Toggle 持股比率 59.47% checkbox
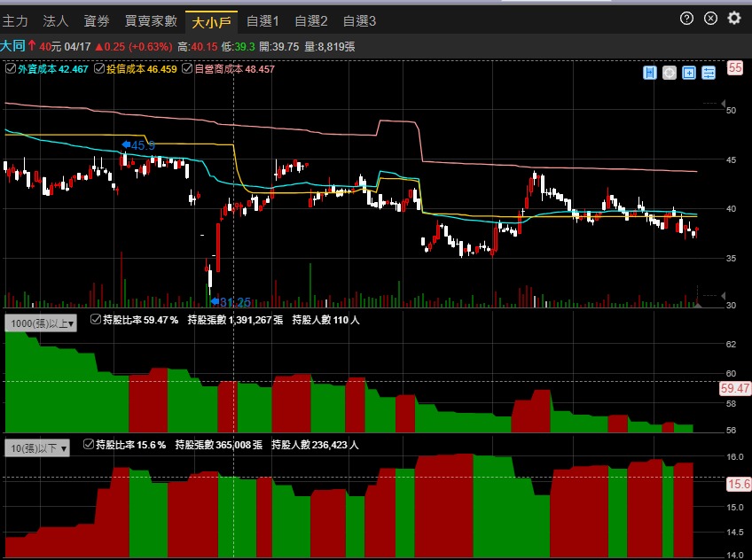The height and width of the screenshot is (560, 752). point(96,319)
